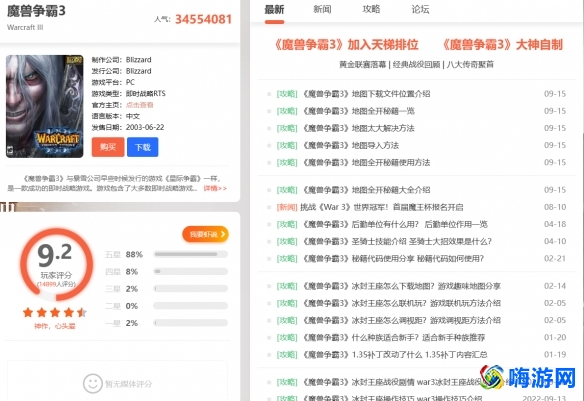Image resolution: width=584 pixels, height=401 pixels.
Task: Open news 挑战《War 3》世界冠军 article
Action: [382, 207]
